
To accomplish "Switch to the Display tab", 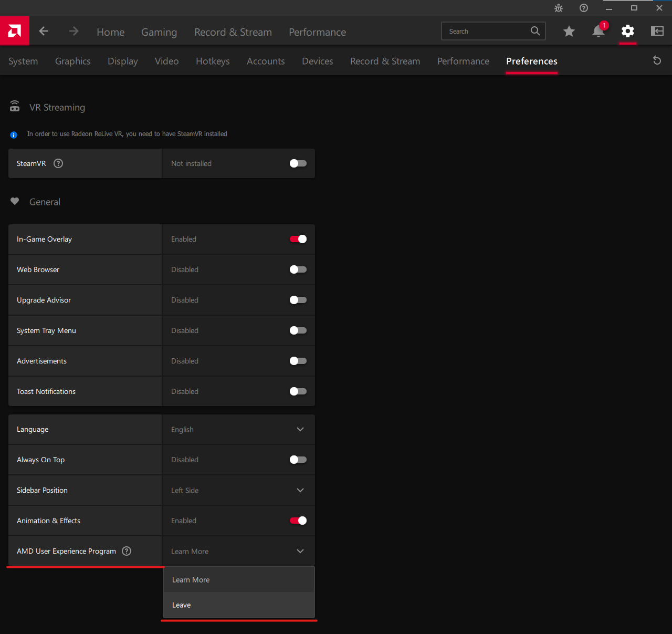I will tap(123, 61).
